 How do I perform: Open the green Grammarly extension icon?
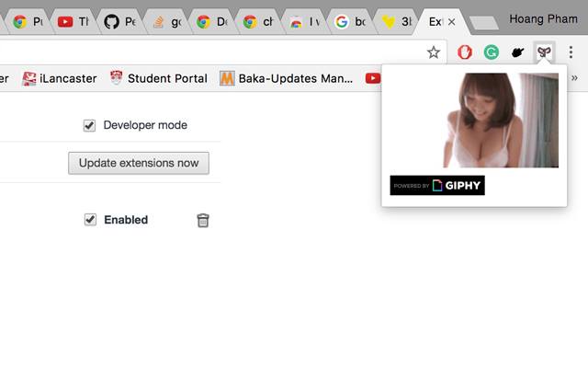[x=492, y=52]
